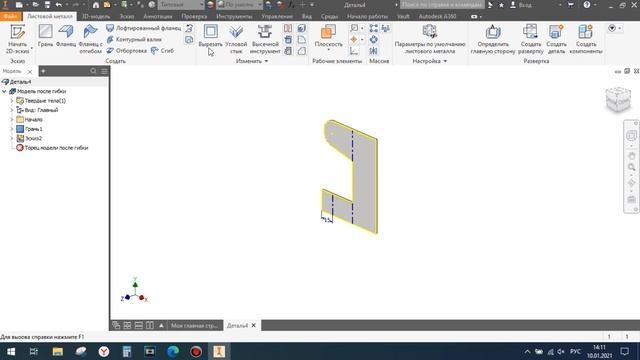The width and height of the screenshot is (640, 360).
Task: Open the appearance dropdown По умолчанию
Action: pyautogui.click(x=239, y=5)
